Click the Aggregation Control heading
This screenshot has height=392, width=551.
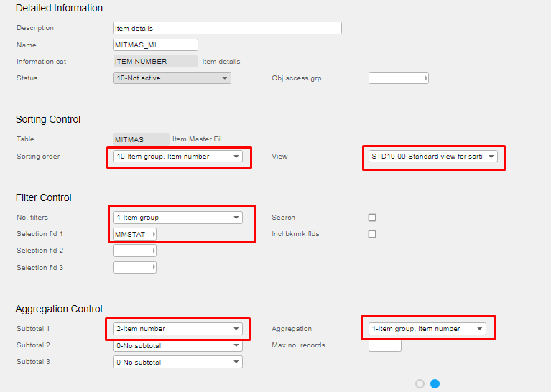tap(59, 309)
